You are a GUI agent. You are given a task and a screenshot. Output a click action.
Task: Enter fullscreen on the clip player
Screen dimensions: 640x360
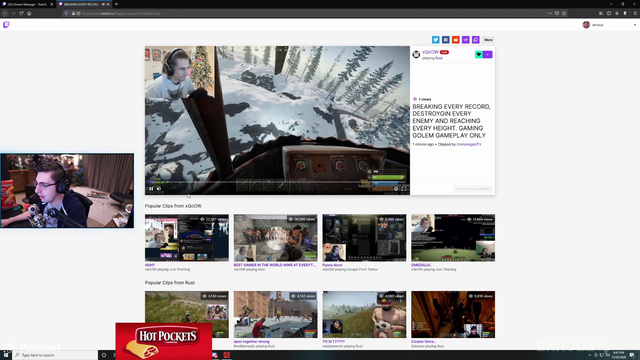[404, 189]
